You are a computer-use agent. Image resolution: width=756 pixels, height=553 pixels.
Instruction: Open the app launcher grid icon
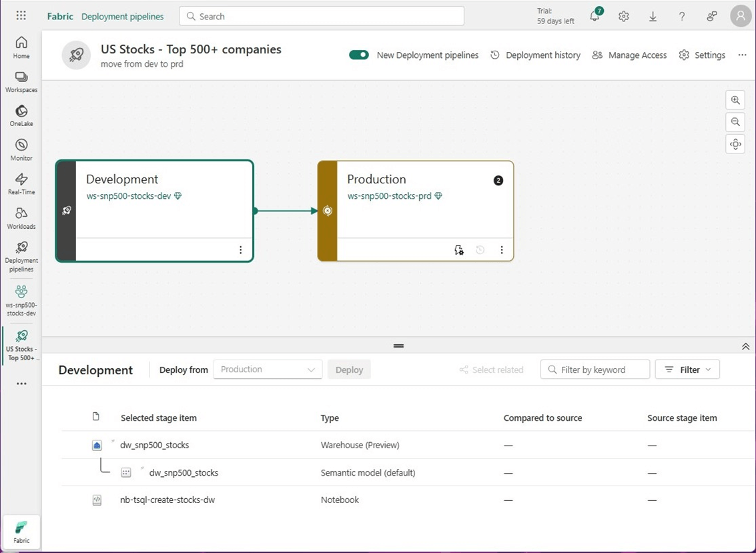point(21,16)
